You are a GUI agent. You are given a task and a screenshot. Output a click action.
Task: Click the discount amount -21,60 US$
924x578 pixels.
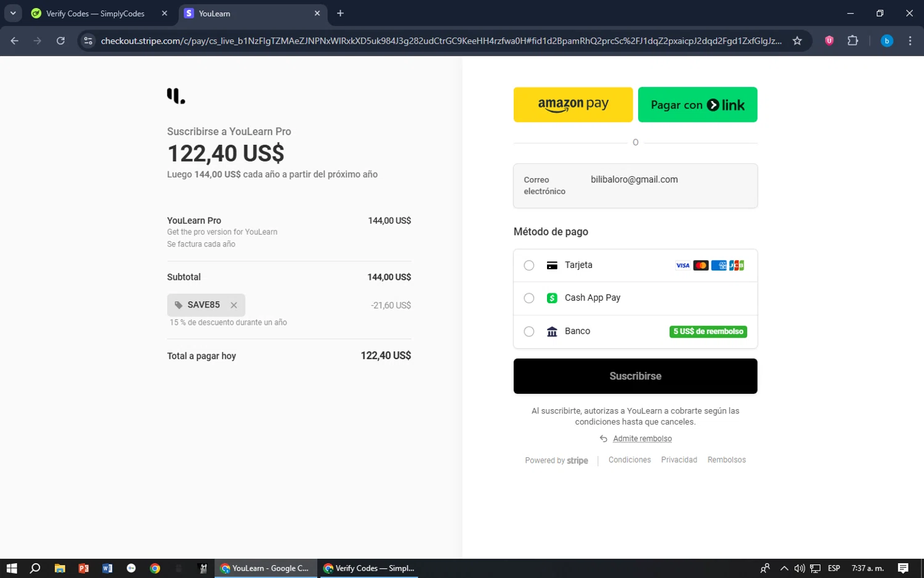(x=391, y=306)
